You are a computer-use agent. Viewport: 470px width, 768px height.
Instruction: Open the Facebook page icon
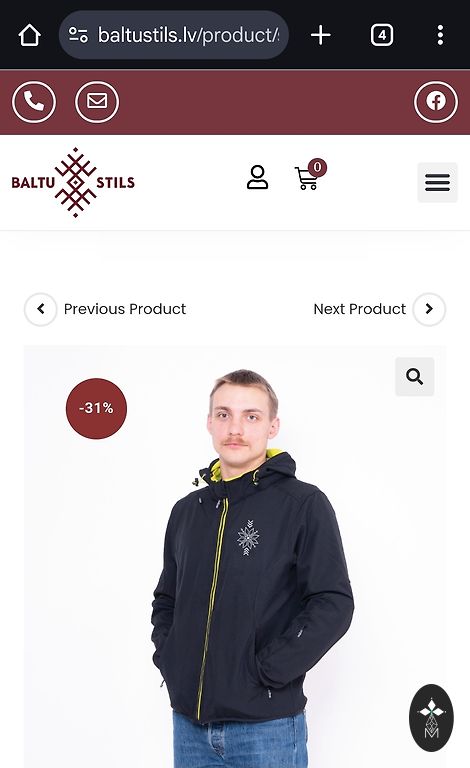click(436, 102)
